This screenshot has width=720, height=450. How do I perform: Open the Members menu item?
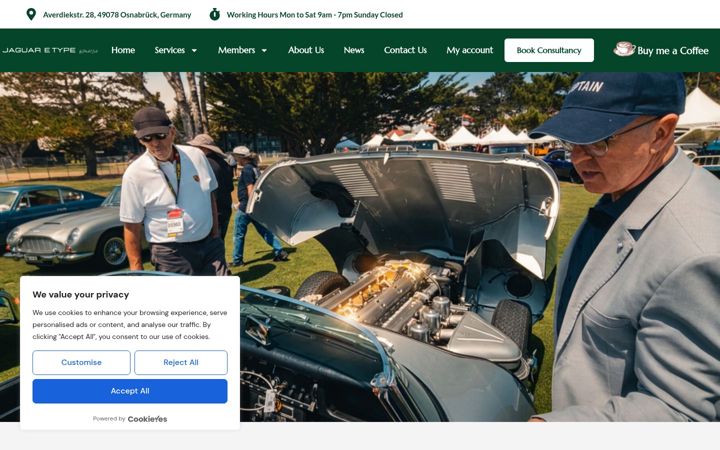tap(236, 50)
